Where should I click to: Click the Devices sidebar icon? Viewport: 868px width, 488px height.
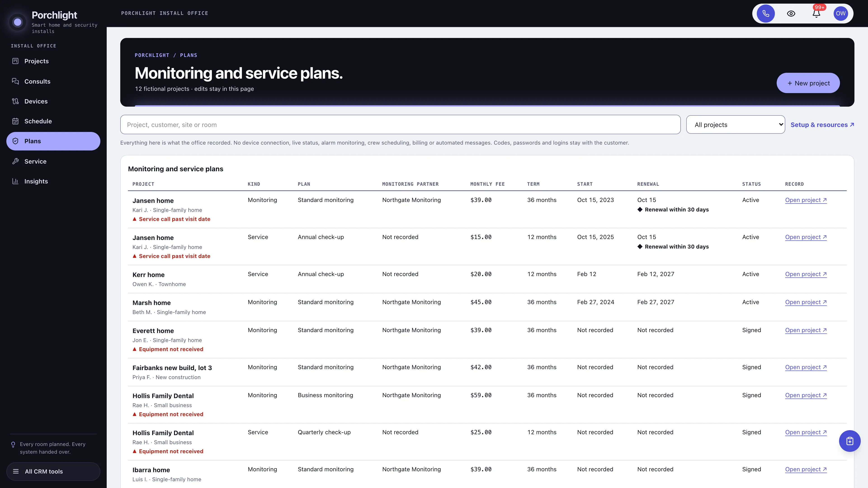(x=15, y=101)
